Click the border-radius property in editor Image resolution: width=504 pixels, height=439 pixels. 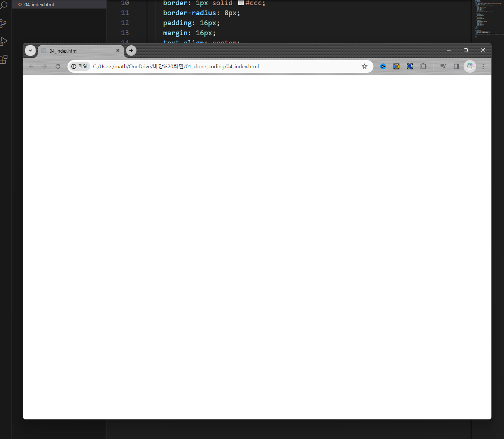(x=190, y=13)
